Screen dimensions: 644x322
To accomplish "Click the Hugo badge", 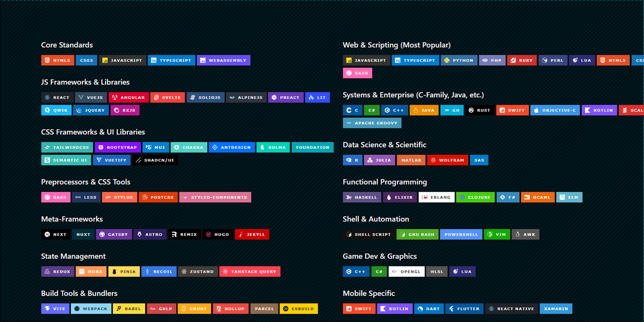I will (x=218, y=234).
